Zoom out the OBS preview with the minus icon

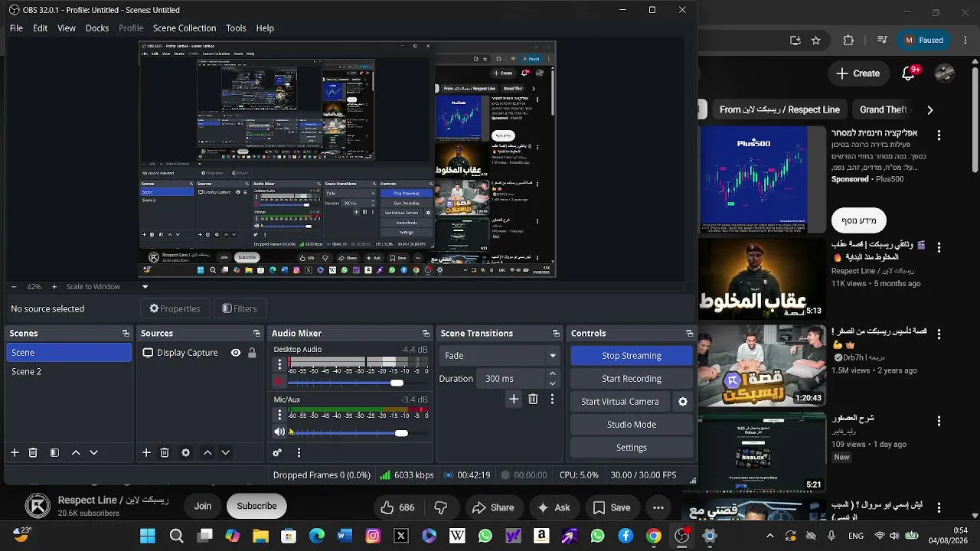tap(13, 287)
